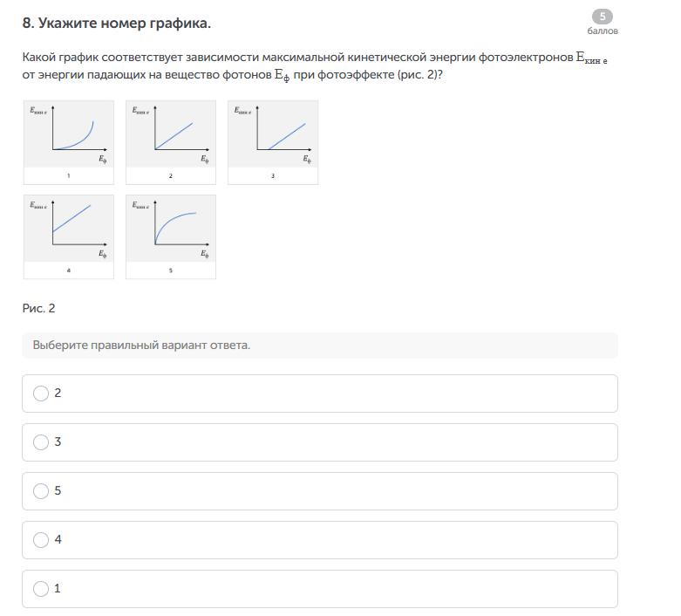Select the radio button for answer 2

(41, 394)
